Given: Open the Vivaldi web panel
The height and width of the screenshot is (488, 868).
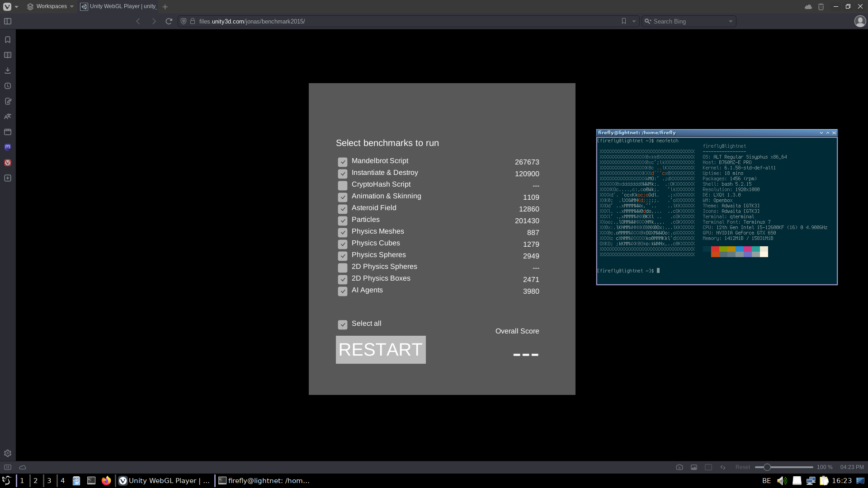Looking at the screenshot, I should (8, 163).
